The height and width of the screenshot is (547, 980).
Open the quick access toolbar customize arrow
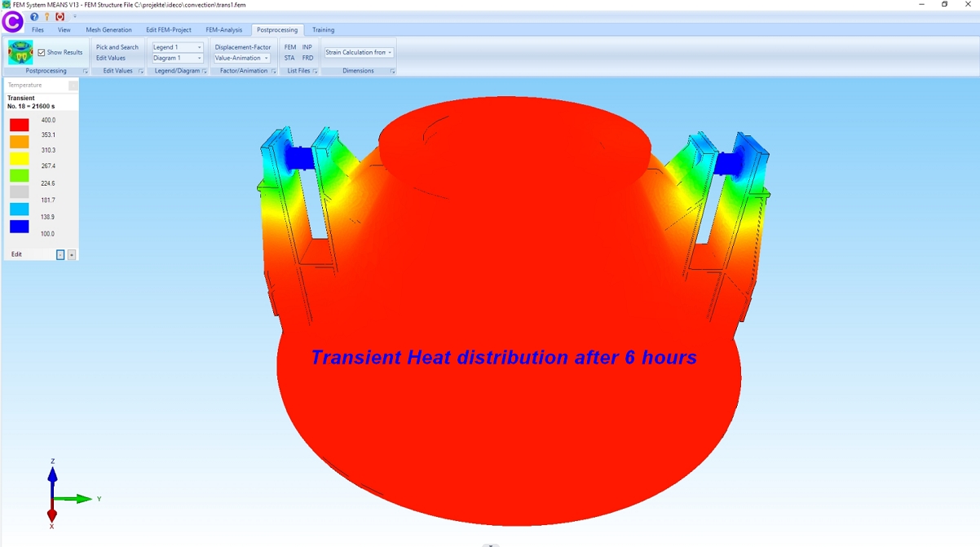[74, 16]
